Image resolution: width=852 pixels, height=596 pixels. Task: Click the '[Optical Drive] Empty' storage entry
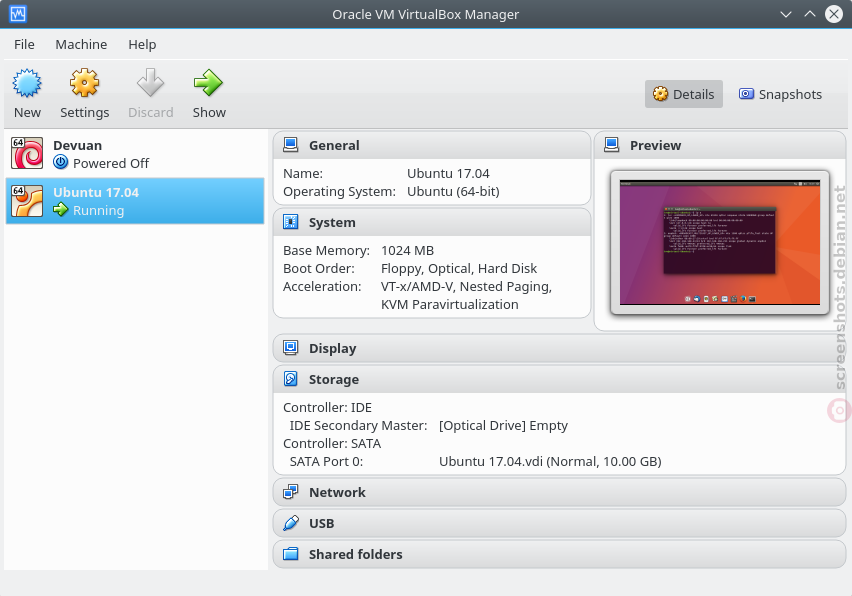[x=503, y=425]
